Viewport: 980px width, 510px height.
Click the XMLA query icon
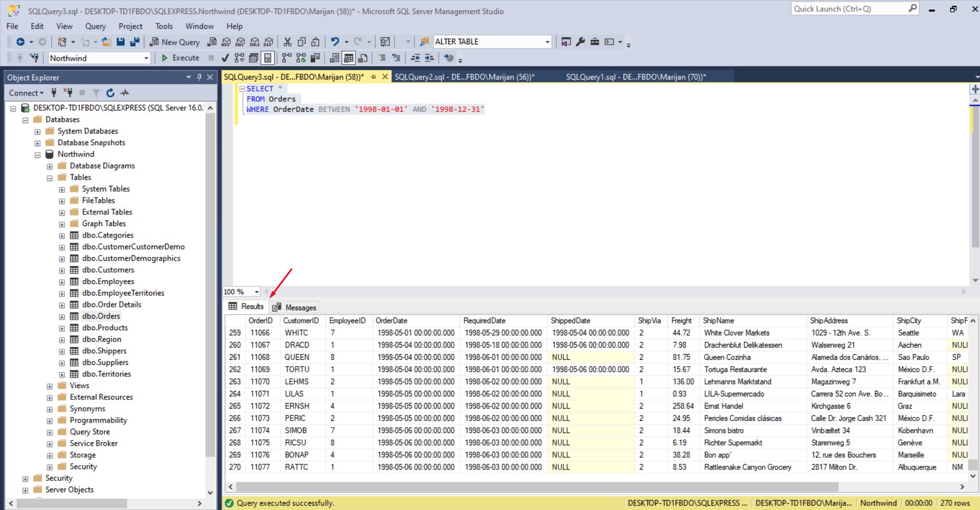tap(255, 42)
